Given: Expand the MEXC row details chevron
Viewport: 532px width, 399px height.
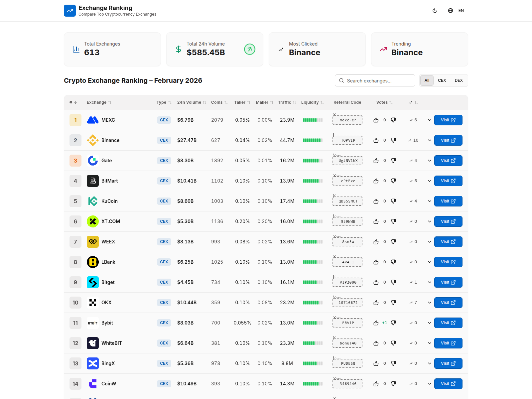Looking at the screenshot, I should (x=430, y=120).
